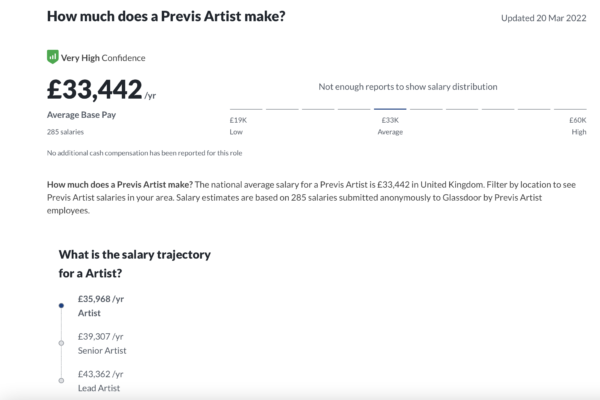Select the Lead Artist trajectory circle
Image resolution: width=600 pixels, height=400 pixels.
[61, 380]
